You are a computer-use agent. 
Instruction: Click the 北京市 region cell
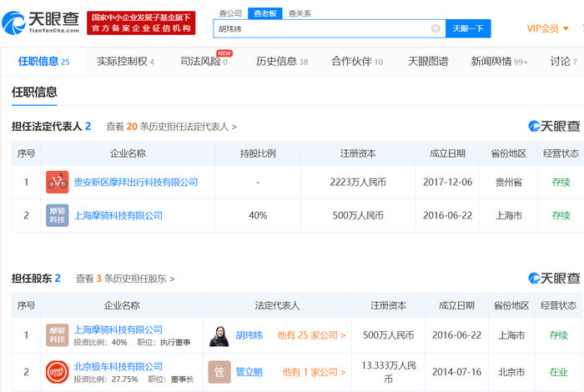coord(511,372)
